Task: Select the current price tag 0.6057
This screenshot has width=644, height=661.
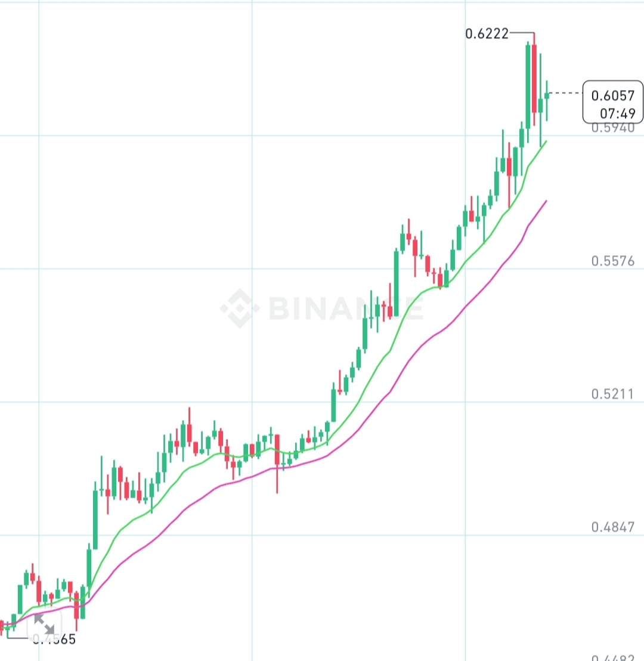Action: 613,95
